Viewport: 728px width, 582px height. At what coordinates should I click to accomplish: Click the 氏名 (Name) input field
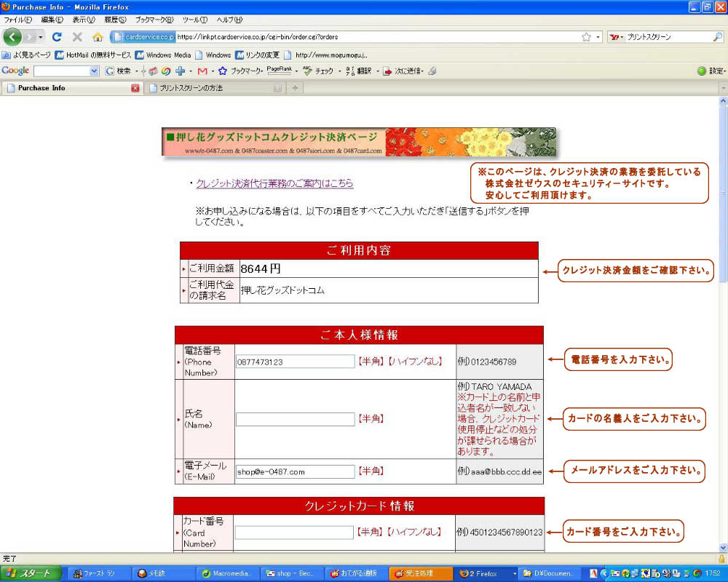pos(295,419)
